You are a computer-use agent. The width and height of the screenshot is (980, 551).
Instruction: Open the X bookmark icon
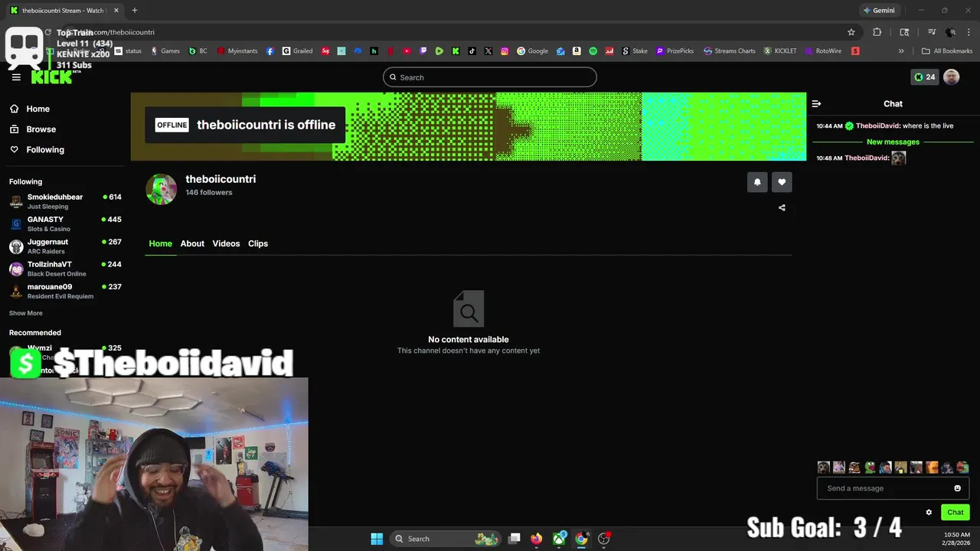click(x=488, y=51)
